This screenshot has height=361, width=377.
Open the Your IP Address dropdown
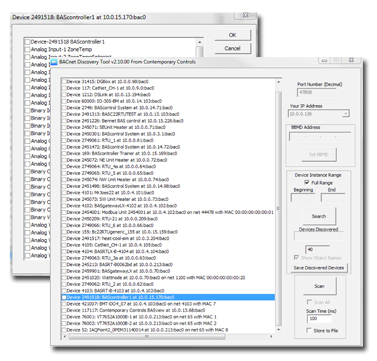(346, 114)
